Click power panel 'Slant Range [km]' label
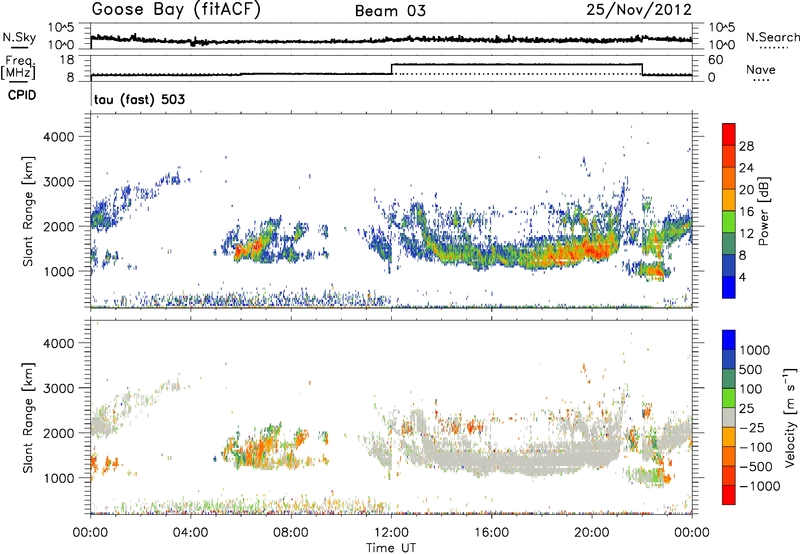This screenshot has width=800, height=554. pos(28,211)
